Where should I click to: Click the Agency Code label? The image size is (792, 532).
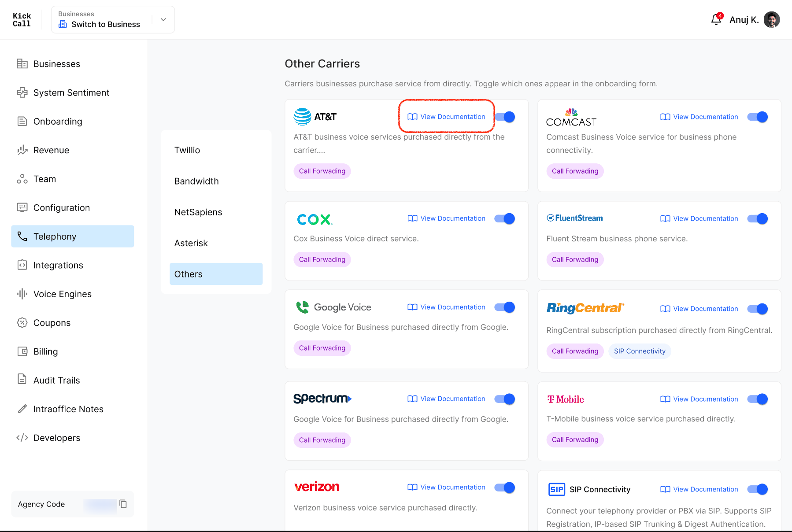click(41, 504)
